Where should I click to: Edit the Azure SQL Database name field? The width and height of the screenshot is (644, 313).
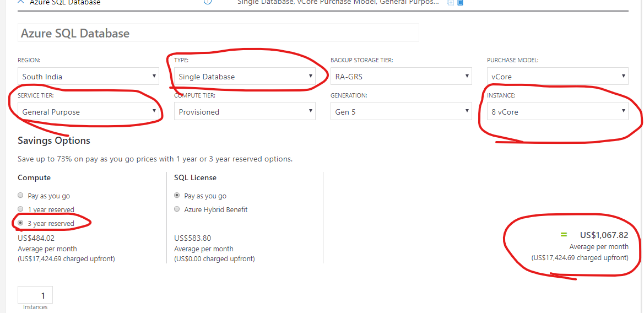click(x=218, y=33)
